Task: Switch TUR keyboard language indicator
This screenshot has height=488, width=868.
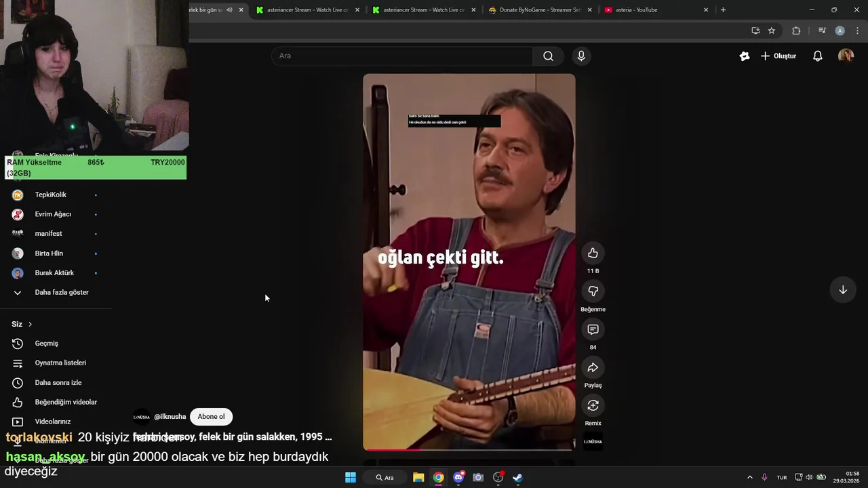Action: click(782, 477)
